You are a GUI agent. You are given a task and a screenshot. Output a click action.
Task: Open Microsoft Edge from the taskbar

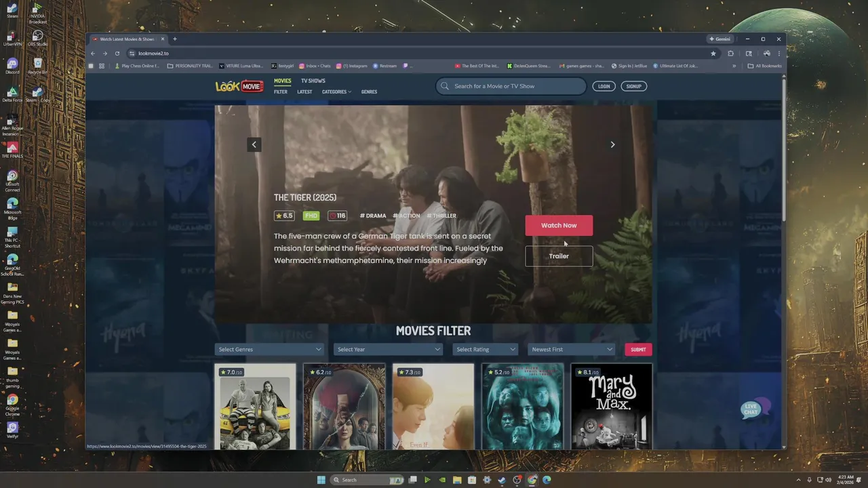[547, 480]
